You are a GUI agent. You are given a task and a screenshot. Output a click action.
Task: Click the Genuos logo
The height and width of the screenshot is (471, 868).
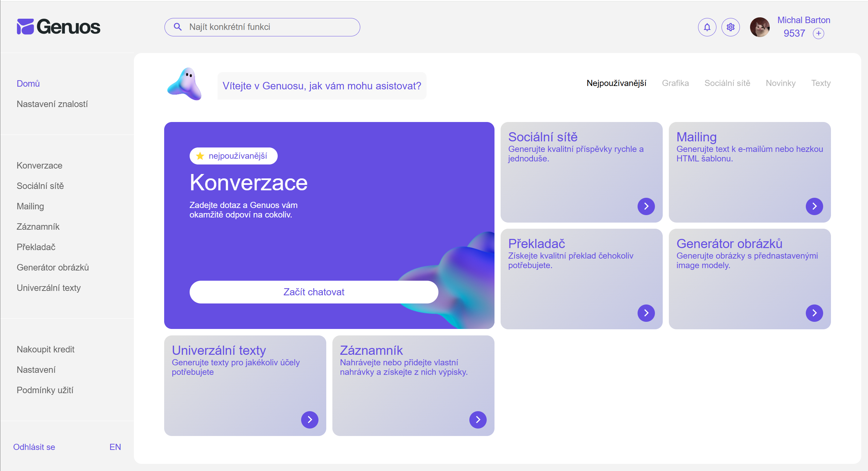click(58, 27)
